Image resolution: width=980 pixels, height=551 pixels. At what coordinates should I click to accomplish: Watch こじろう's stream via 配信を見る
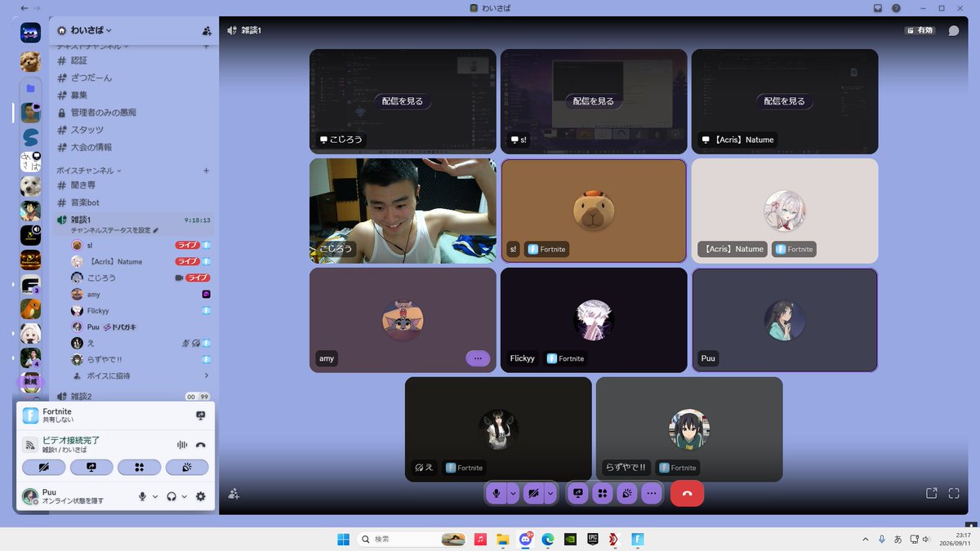pyautogui.click(x=403, y=101)
